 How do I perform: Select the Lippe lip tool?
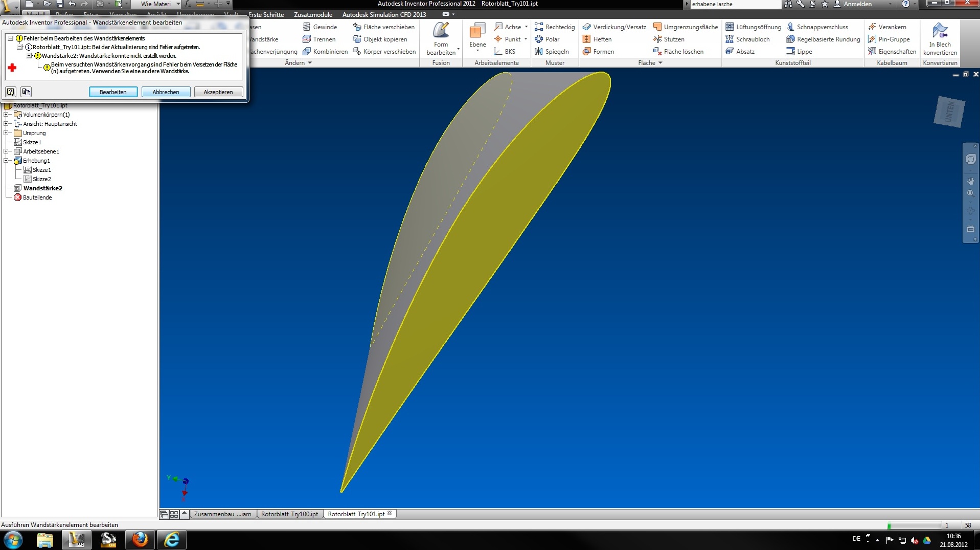800,51
